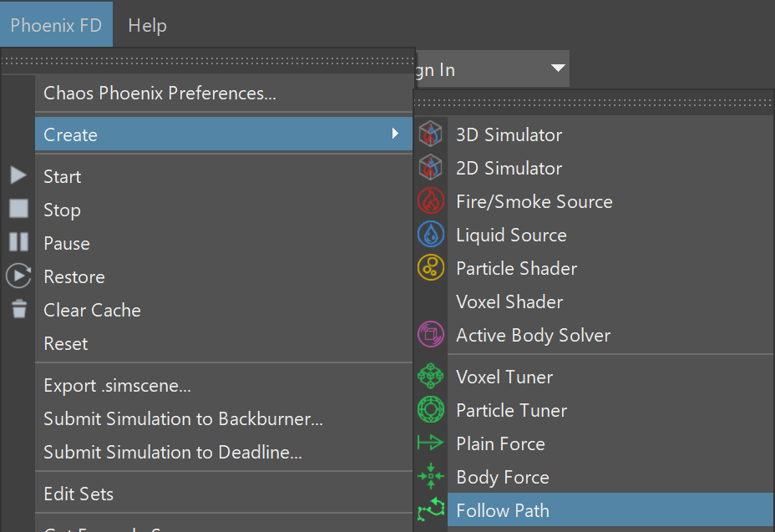This screenshot has height=532, width=775.
Task: Choose the Pause menu entry
Action: (224, 243)
